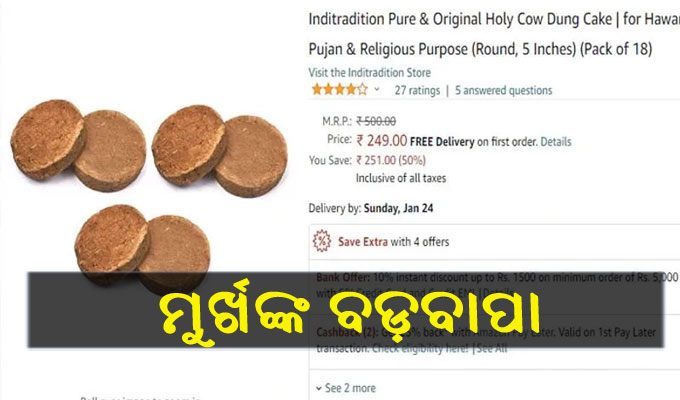Screen dimensions: 680x400
Task: Click the product title Inditradition Holy Cow Dung Cake
Action: tap(494, 34)
